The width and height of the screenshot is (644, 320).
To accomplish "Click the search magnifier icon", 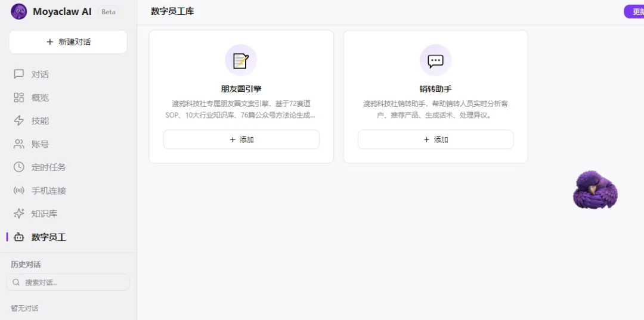I will [x=16, y=282].
